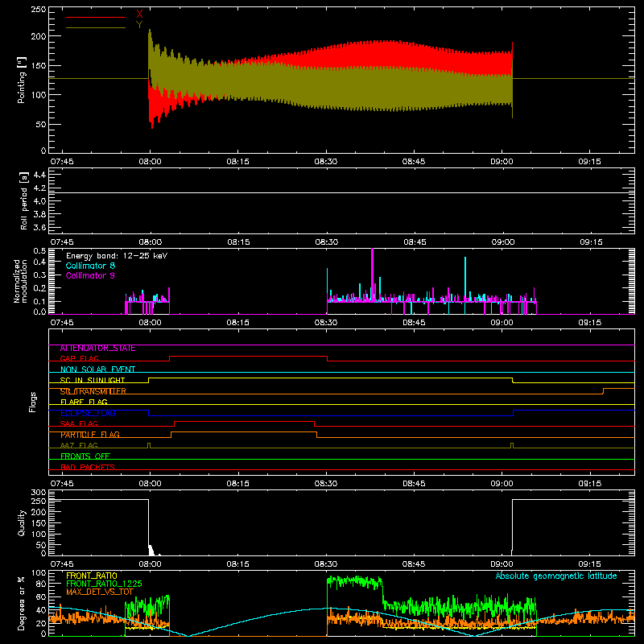Click the 0.5 tick on modulation axis
The width and height of the screenshot is (644, 644).
(39, 250)
